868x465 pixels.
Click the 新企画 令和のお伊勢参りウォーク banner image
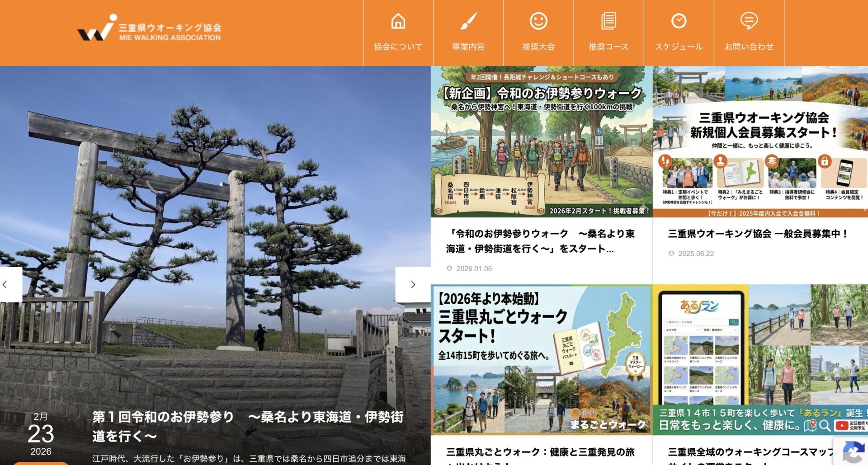coord(541,142)
